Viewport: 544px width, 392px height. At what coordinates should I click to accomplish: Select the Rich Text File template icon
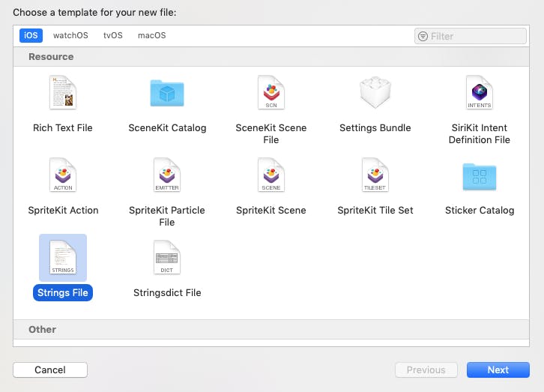(63, 92)
